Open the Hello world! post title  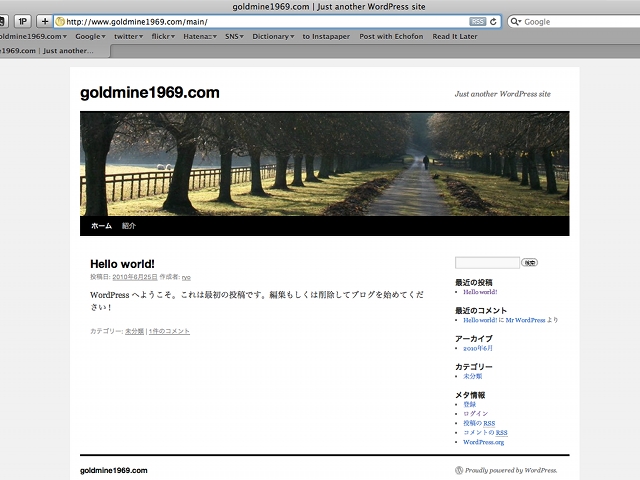(x=122, y=264)
